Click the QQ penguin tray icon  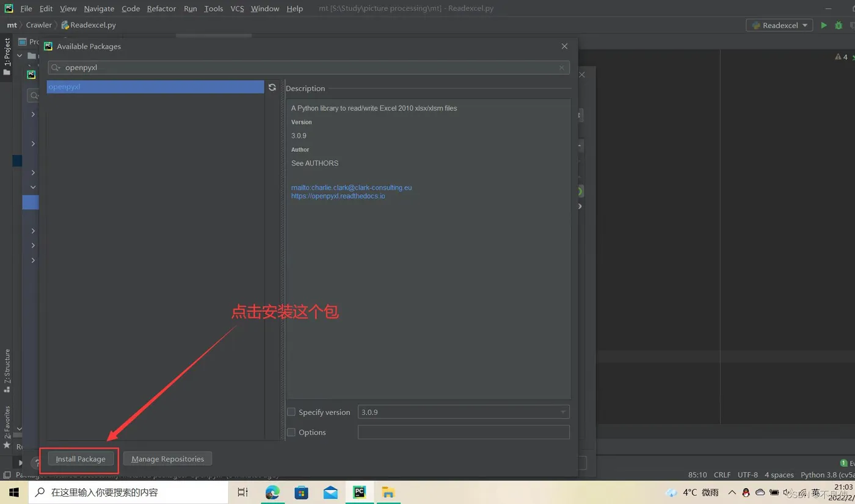click(x=746, y=492)
